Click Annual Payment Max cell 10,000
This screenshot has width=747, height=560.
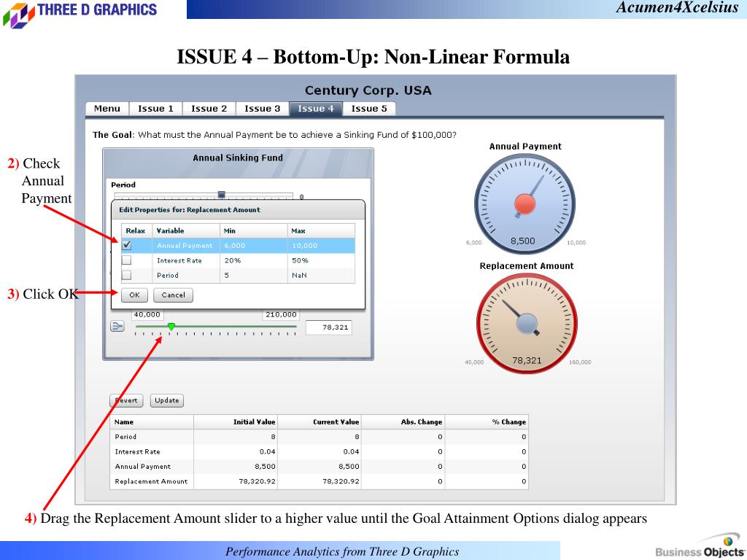[321, 245]
